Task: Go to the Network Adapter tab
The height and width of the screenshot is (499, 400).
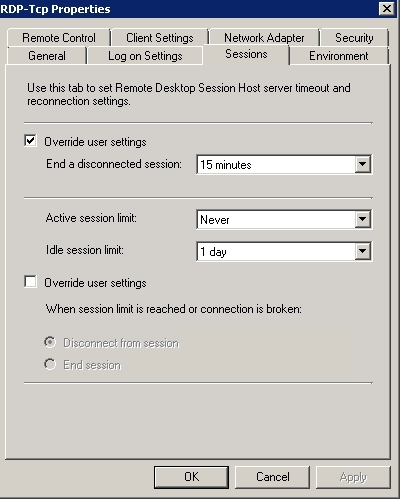Action: click(264, 38)
